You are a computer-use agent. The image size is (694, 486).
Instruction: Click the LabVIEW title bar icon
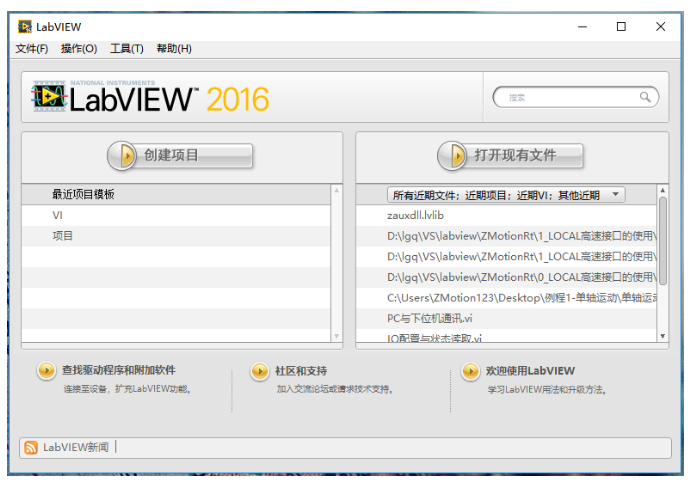(25, 27)
